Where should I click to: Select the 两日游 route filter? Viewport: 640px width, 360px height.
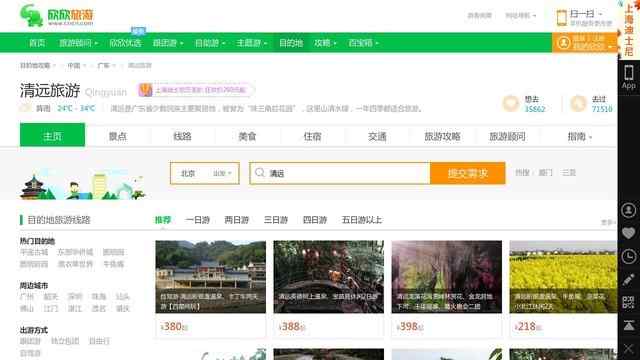pos(237,220)
